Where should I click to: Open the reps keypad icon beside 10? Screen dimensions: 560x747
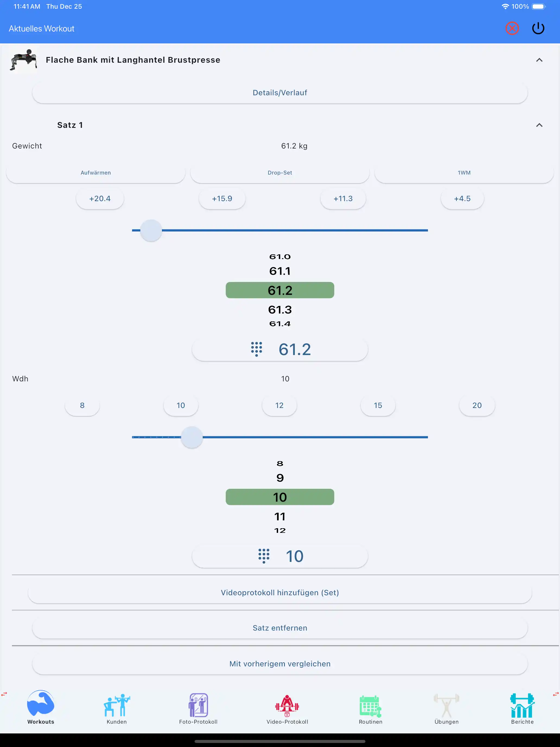pos(264,556)
